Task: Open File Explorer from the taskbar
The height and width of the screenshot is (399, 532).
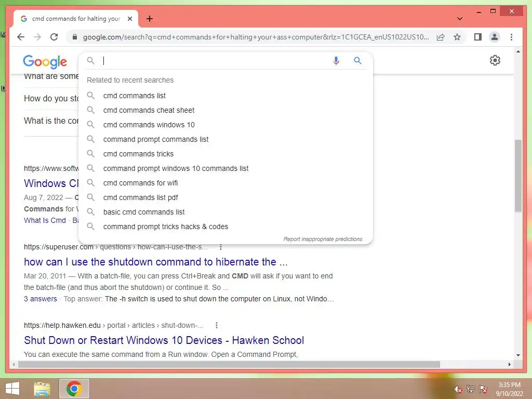Action: [42, 389]
